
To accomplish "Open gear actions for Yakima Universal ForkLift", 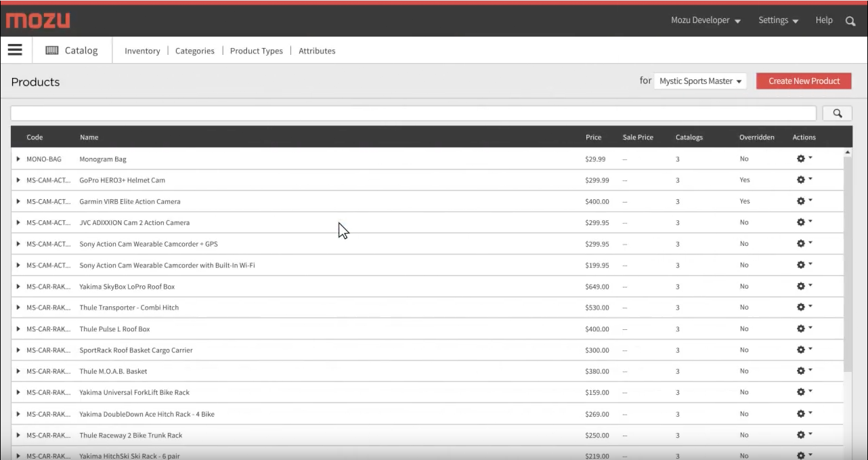I will click(x=804, y=392).
